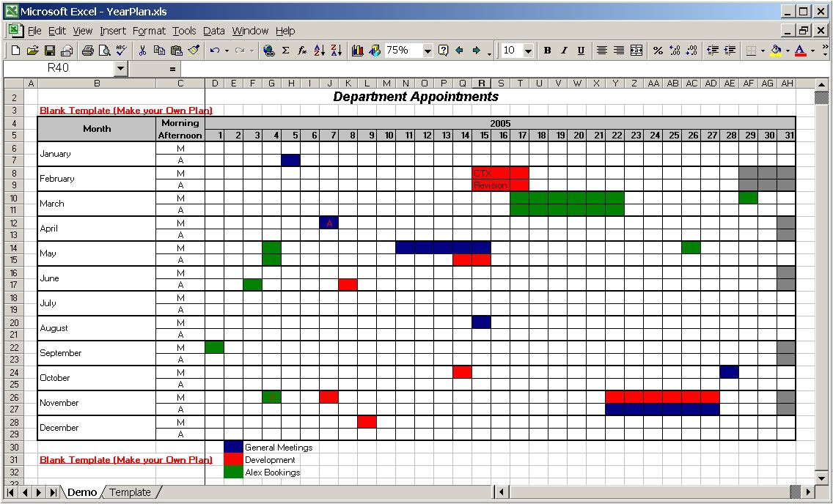Run the Spelling checker

[122, 51]
